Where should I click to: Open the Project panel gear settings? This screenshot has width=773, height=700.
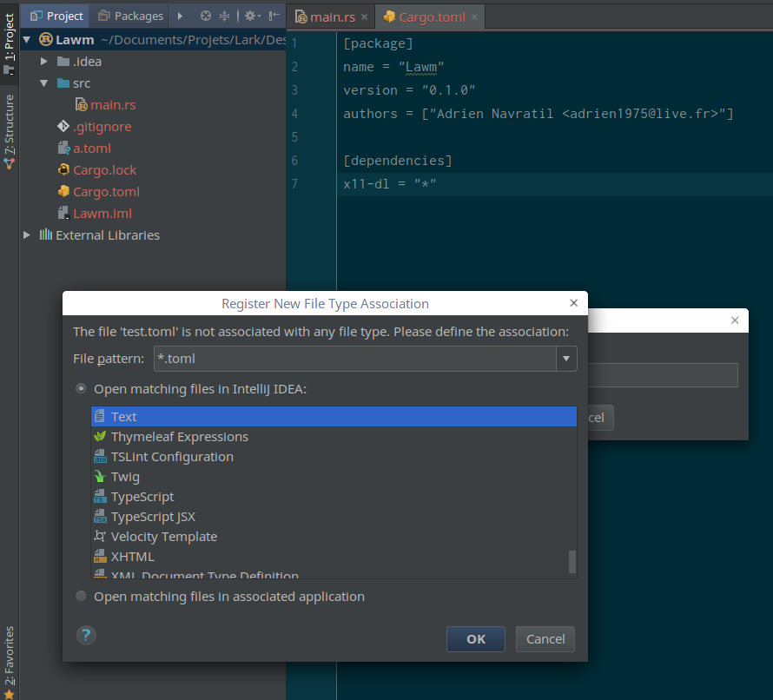pos(253,16)
